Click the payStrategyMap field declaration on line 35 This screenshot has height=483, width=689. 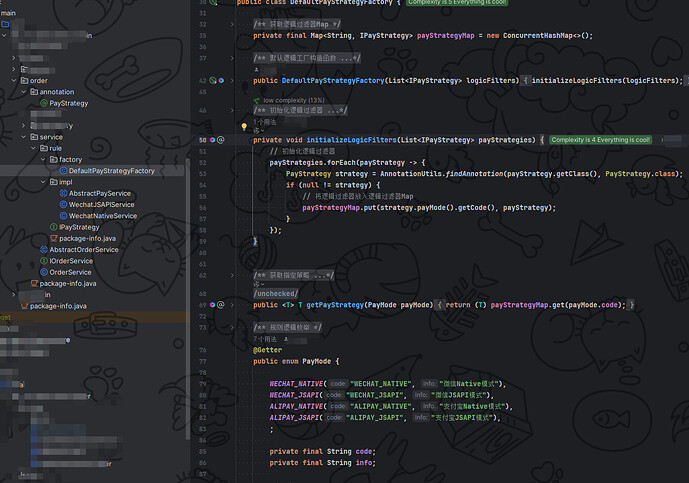[x=446, y=36]
